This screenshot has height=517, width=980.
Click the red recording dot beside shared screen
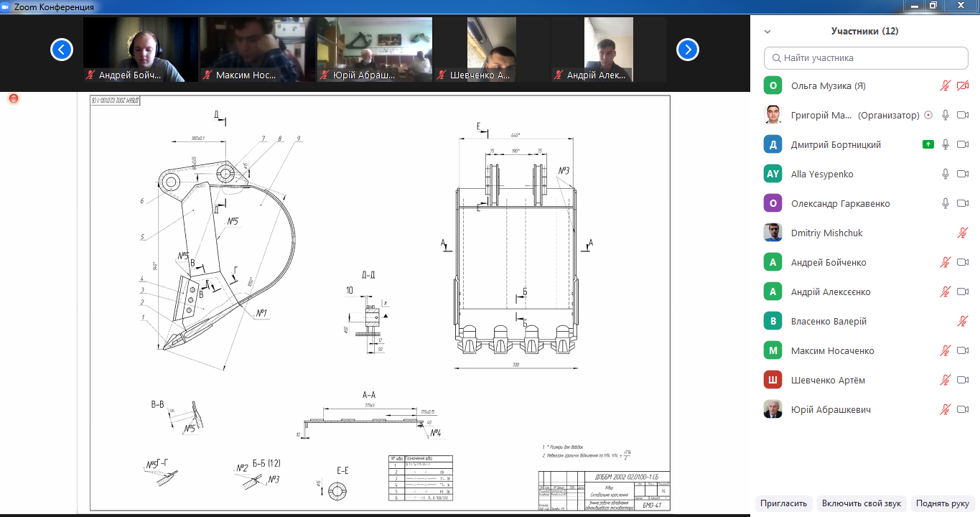[x=13, y=98]
